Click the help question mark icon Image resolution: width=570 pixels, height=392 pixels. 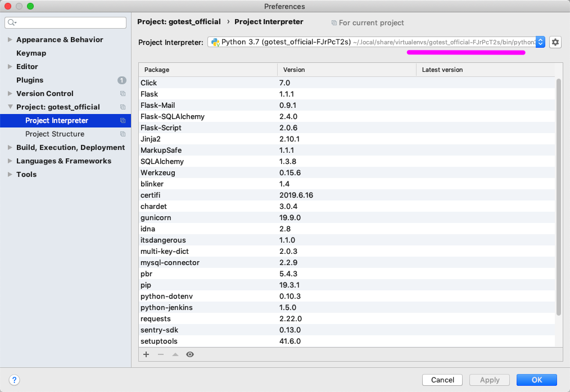pyautogui.click(x=14, y=380)
